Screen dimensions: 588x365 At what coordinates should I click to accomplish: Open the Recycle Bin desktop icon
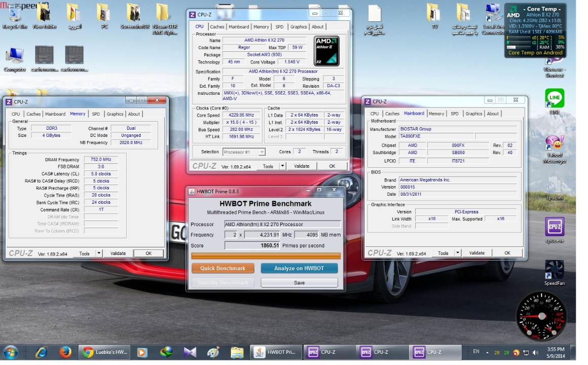pyautogui.click(x=15, y=16)
